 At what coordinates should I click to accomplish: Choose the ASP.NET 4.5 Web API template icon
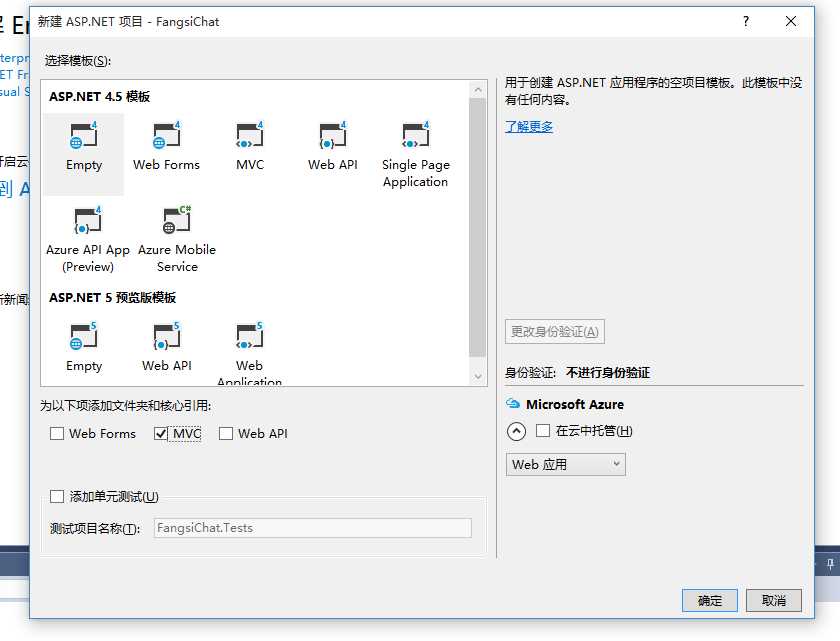[333, 135]
